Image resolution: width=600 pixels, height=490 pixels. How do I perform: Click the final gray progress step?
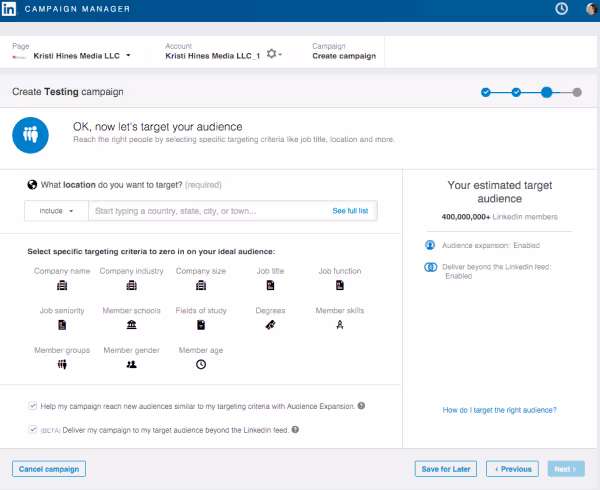[577, 92]
